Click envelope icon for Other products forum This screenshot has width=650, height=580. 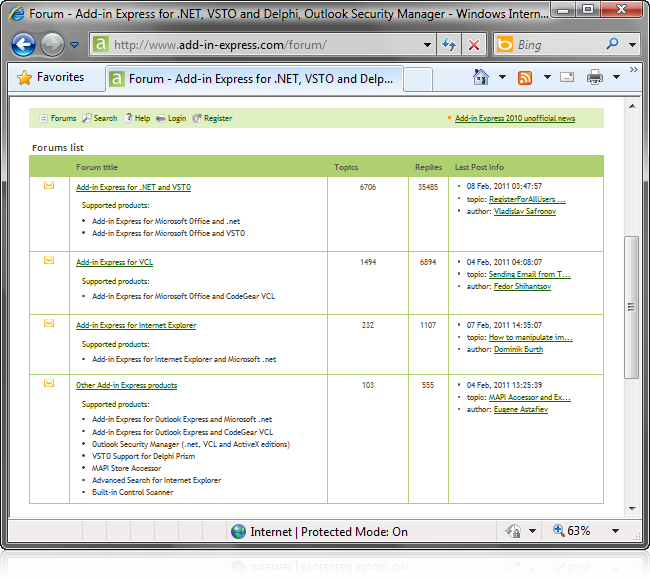pos(49,383)
